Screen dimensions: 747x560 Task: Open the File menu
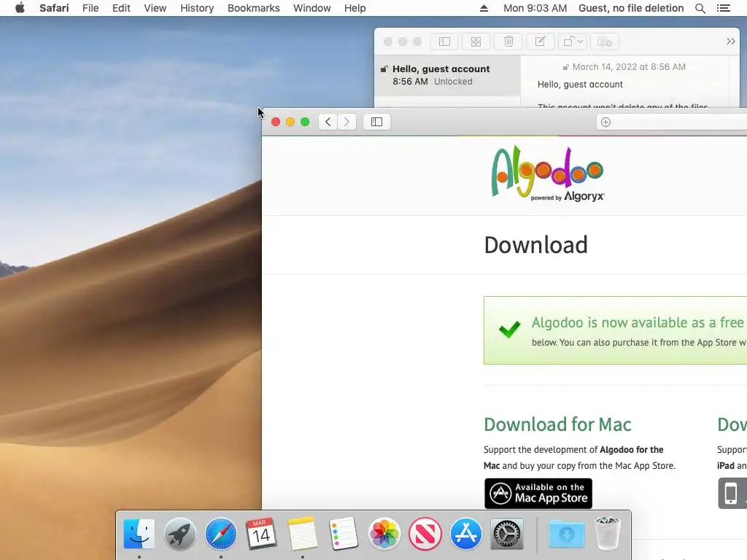(90, 8)
